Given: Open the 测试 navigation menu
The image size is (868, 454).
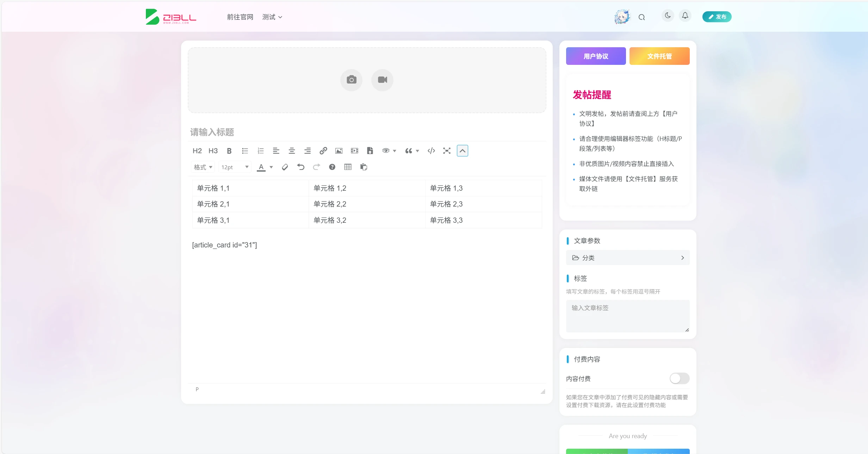Looking at the screenshot, I should (x=272, y=17).
